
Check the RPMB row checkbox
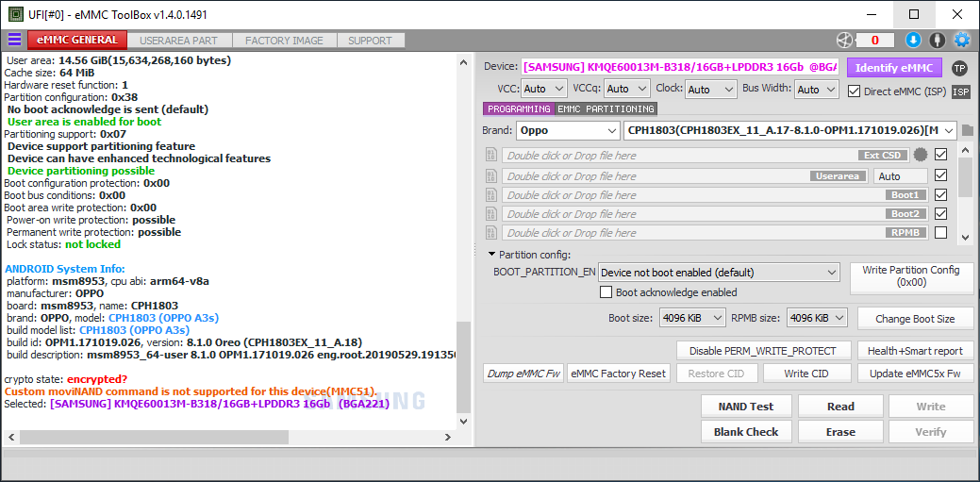point(940,233)
